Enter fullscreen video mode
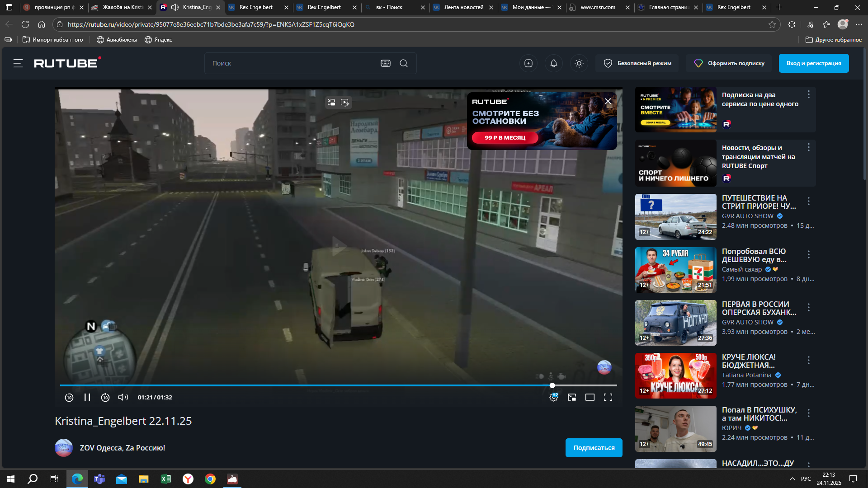 608,397
